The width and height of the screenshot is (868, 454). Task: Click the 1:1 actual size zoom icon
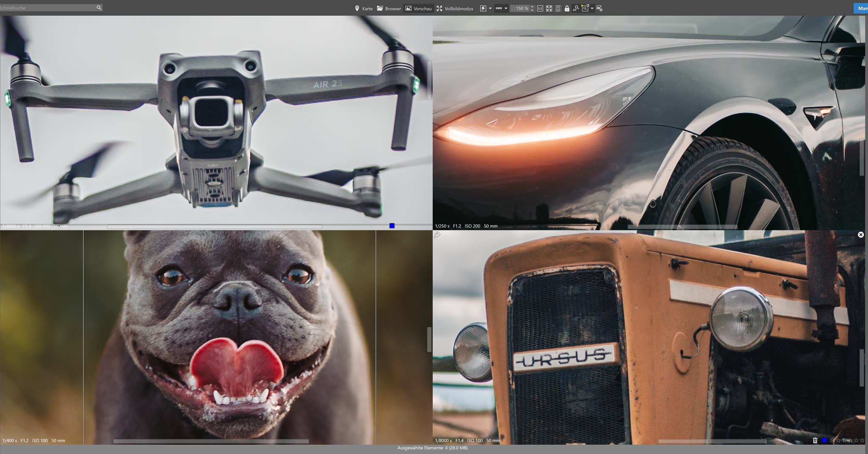540,8
